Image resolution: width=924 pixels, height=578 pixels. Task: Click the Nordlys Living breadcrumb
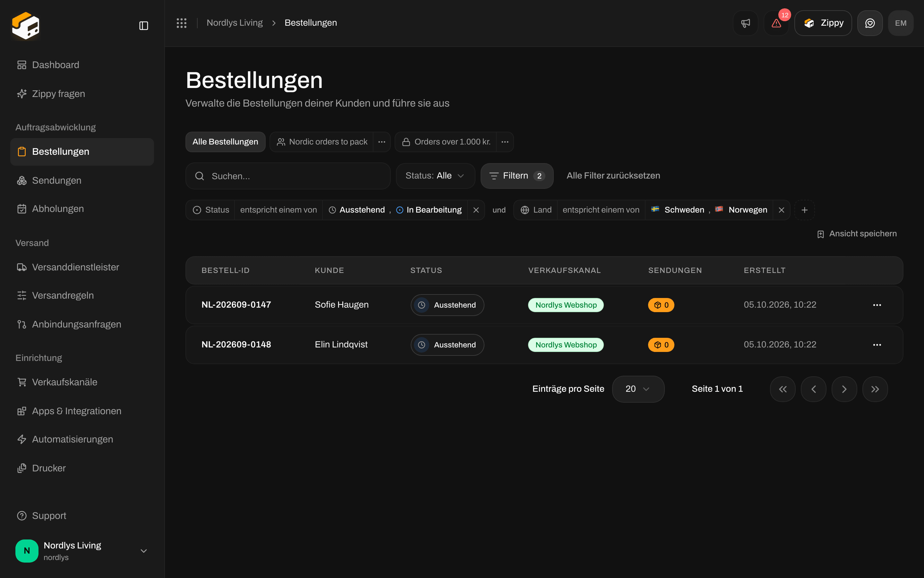pos(235,23)
